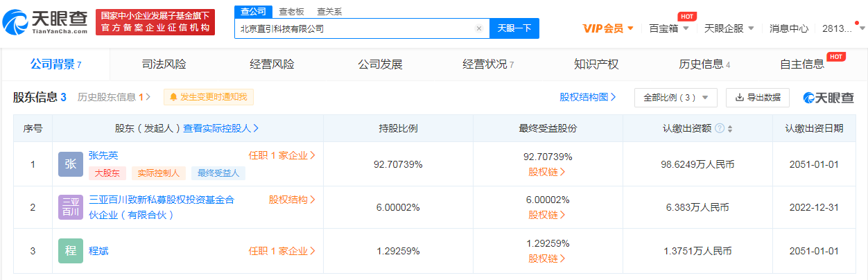Open shareholder 张先英 profile

tap(103, 155)
